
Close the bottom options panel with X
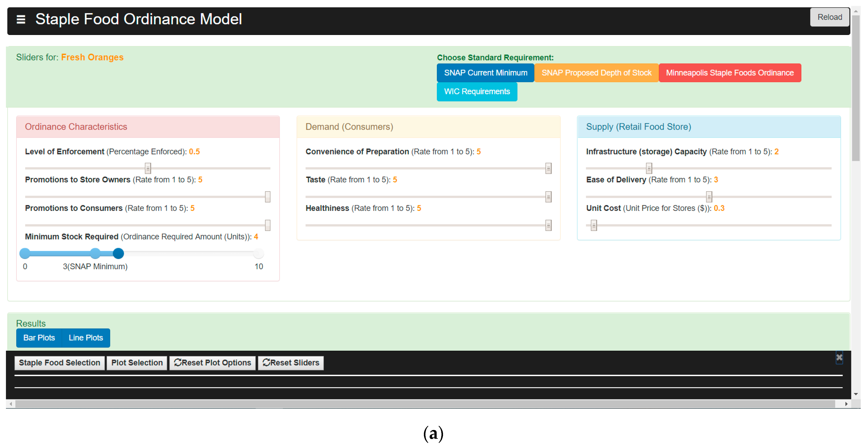click(x=839, y=357)
